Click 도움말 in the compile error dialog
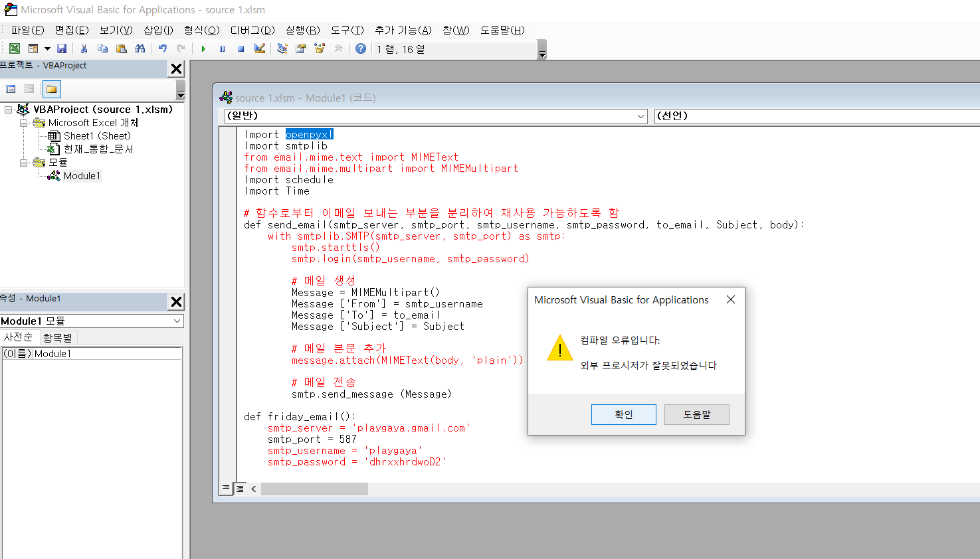Screen dimensions: 980x559 696,414
